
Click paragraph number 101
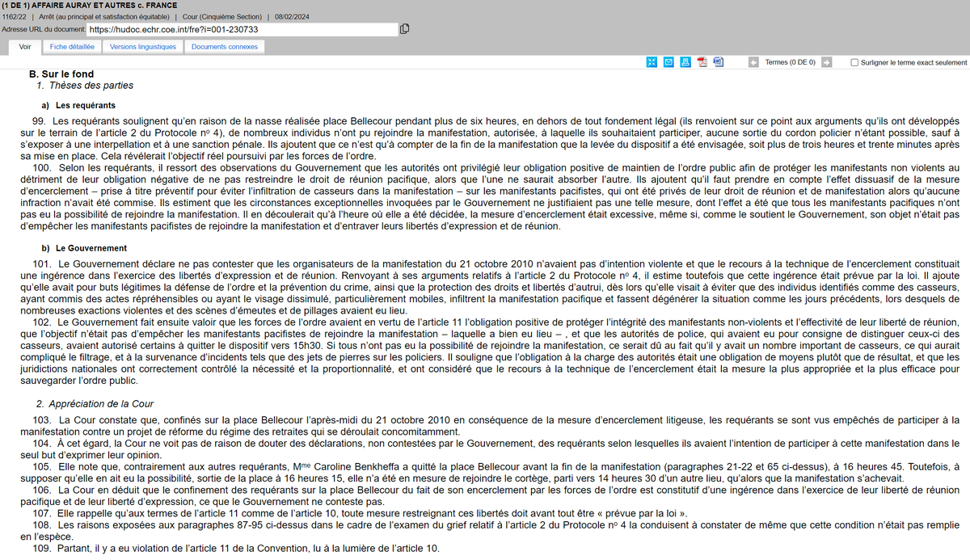(42, 265)
